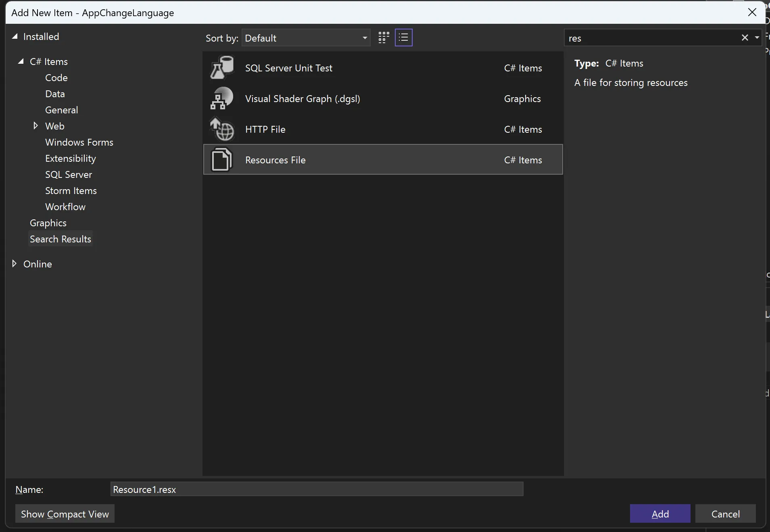Select the Search Results node
This screenshot has width=770, height=532.
(x=61, y=239)
